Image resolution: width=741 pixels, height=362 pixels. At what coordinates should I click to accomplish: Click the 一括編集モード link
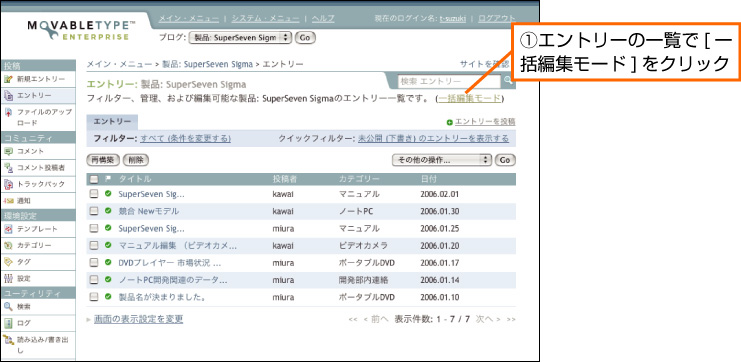click(x=469, y=98)
